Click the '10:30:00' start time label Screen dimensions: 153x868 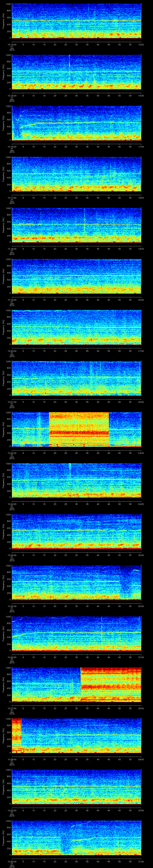(12, 861)
